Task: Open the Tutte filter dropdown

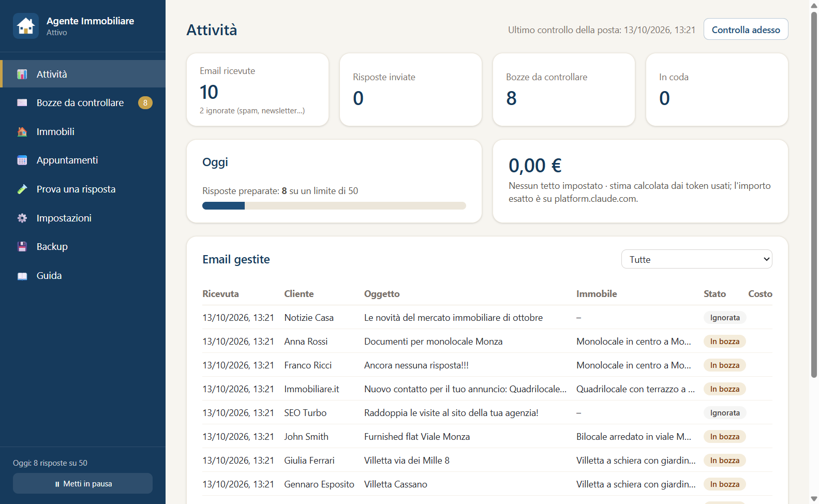Action: pos(696,259)
